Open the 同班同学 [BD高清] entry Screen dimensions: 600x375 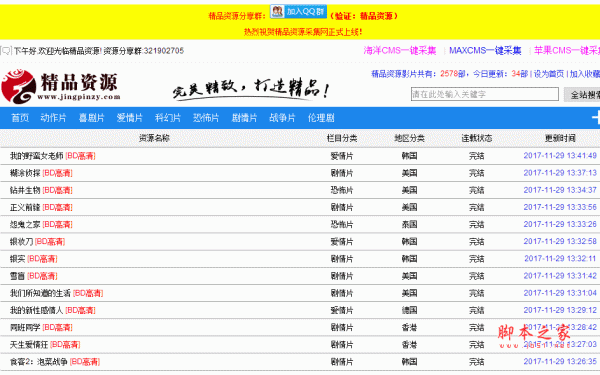click(x=41, y=328)
